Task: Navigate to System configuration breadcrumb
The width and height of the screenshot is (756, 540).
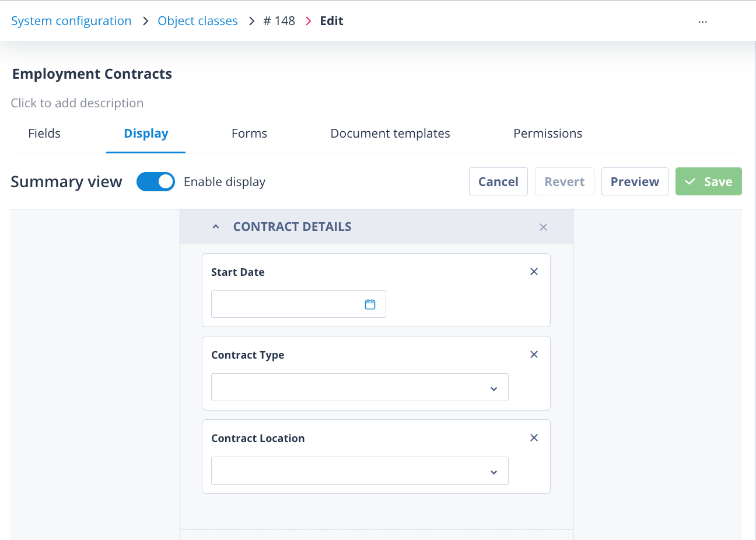Action: (71, 21)
